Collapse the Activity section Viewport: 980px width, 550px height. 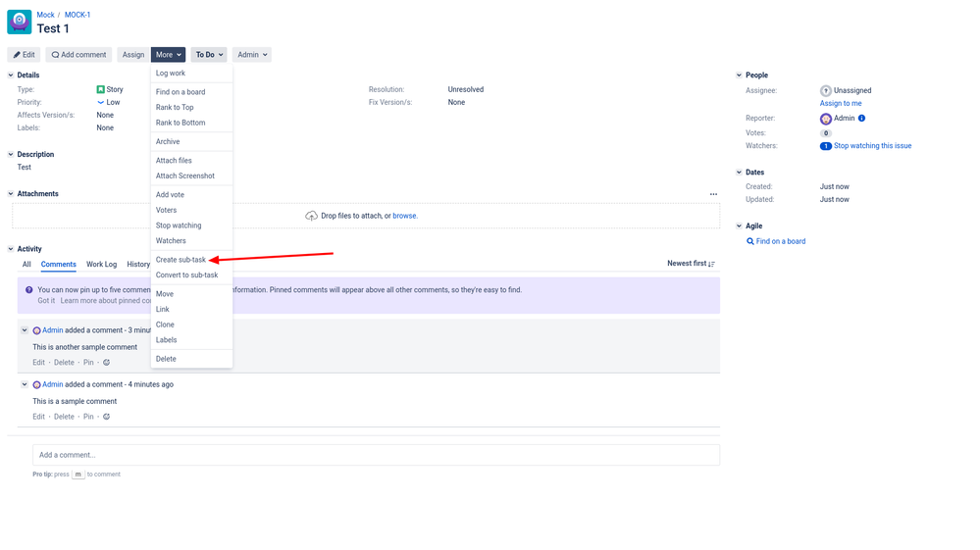coord(11,248)
